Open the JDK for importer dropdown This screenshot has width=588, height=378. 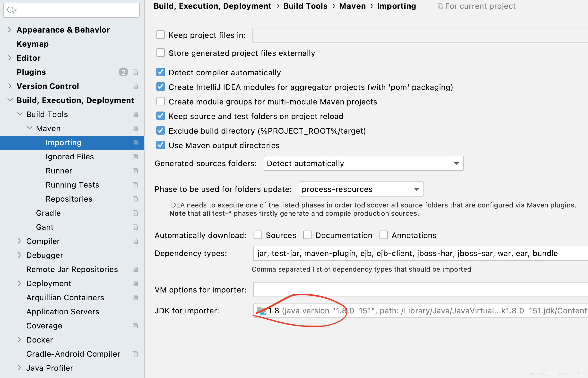click(421, 311)
